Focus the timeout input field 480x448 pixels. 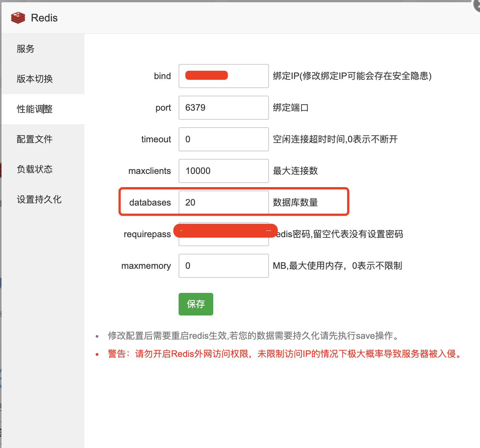pos(224,139)
